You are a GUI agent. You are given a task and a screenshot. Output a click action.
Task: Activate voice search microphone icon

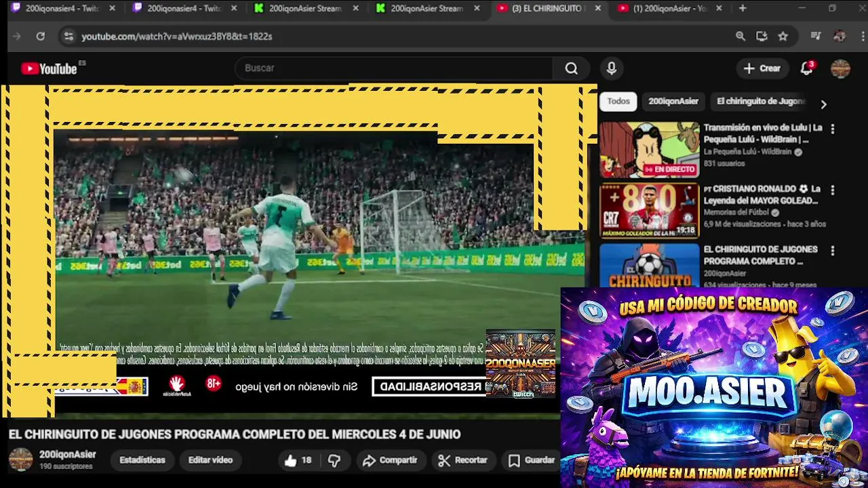tap(611, 68)
